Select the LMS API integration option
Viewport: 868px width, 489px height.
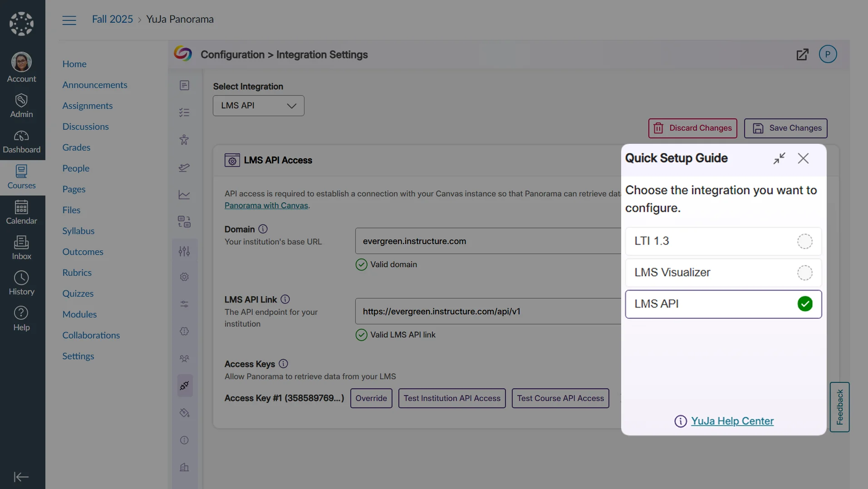pyautogui.click(x=723, y=304)
